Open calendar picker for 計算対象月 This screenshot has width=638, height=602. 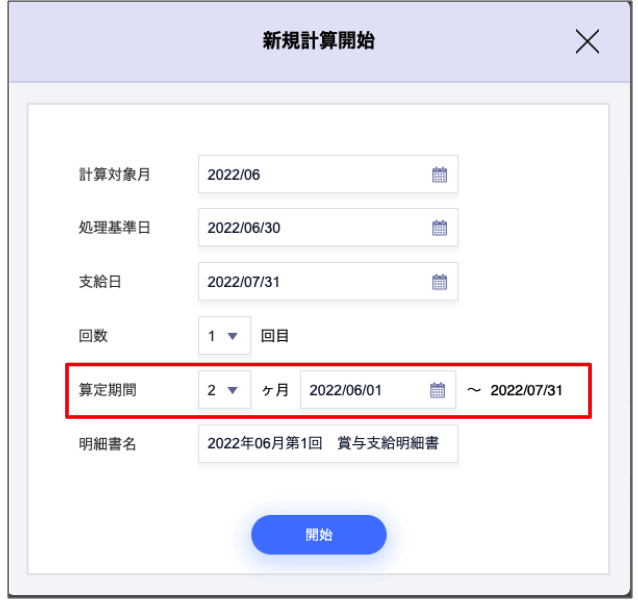click(438, 174)
